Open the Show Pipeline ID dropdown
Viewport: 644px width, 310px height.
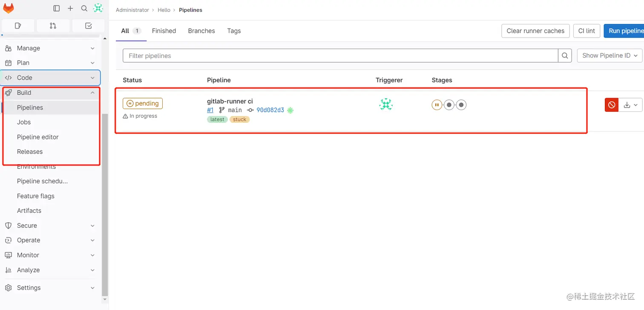point(609,55)
